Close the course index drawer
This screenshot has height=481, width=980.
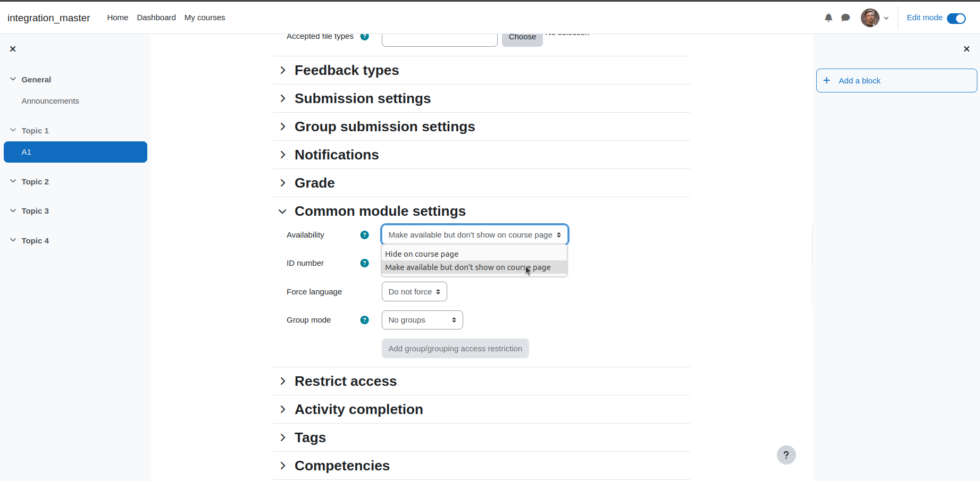[13, 49]
